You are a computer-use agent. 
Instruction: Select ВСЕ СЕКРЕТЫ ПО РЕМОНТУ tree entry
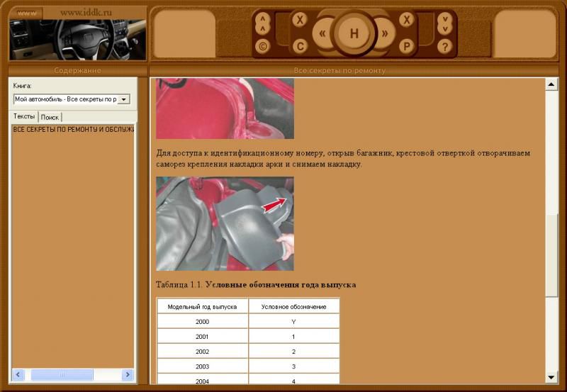[73, 130]
